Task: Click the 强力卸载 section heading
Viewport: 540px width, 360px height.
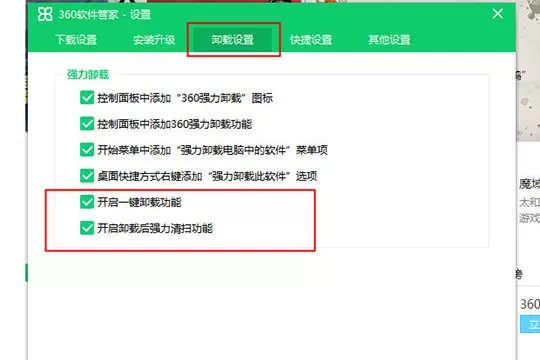Action: coord(88,74)
